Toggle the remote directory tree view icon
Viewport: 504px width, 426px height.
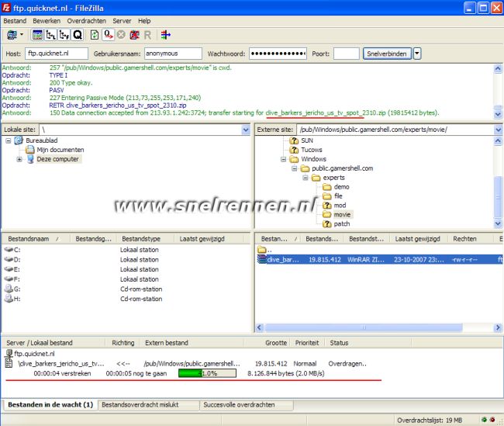(64, 35)
